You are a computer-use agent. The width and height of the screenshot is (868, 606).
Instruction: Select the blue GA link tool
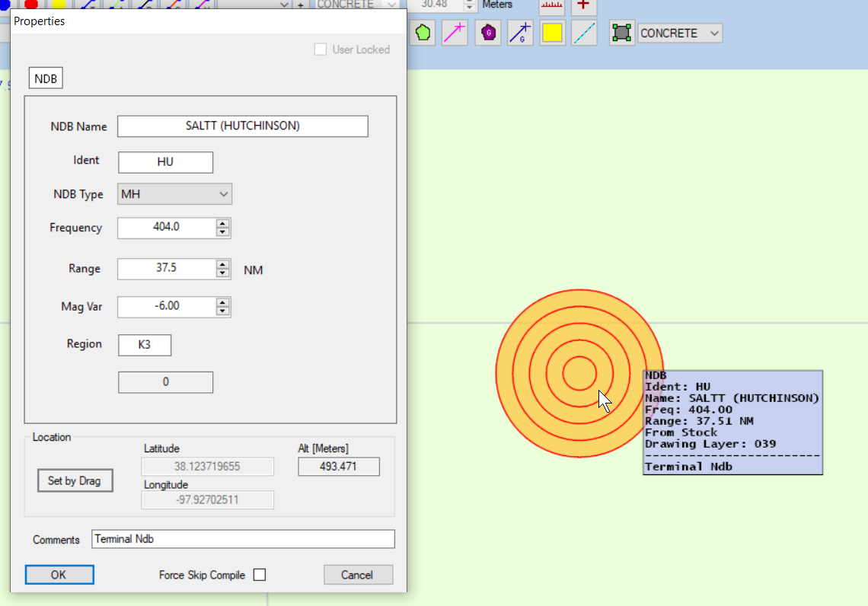click(x=520, y=33)
